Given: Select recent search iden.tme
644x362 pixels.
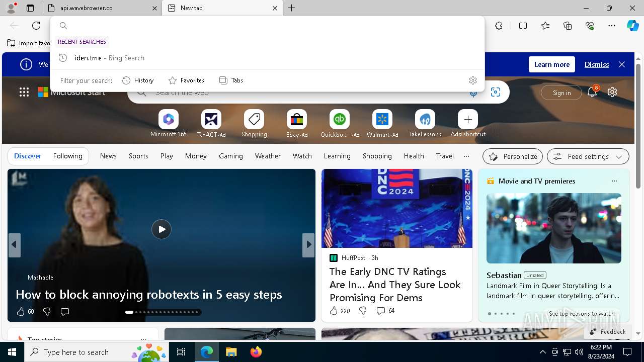Looking at the screenshot, I should click(x=267, y=58).
